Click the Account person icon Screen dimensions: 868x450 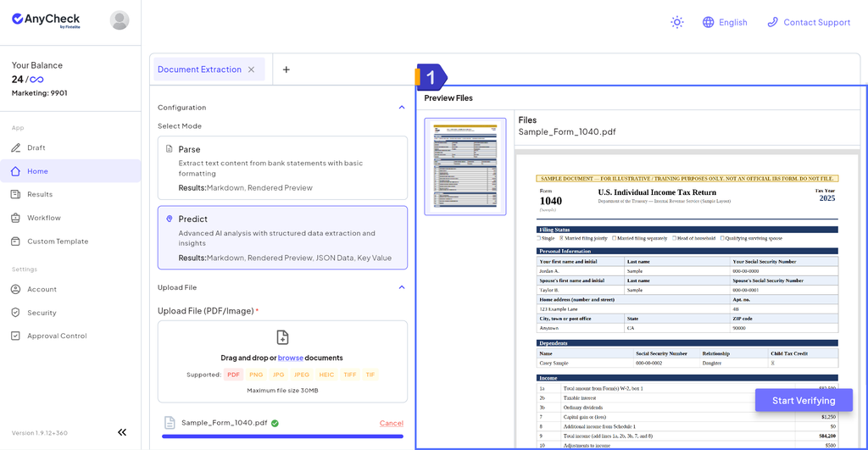point(15,289)
